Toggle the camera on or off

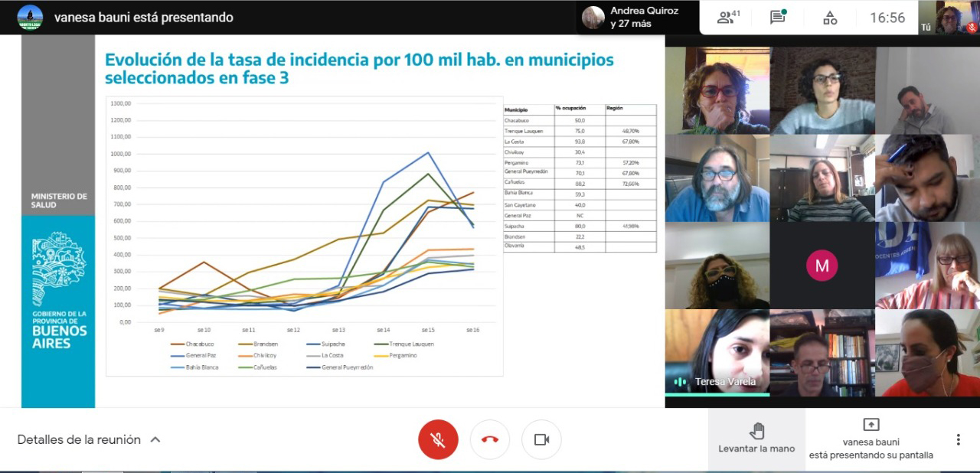coord(541,439)
